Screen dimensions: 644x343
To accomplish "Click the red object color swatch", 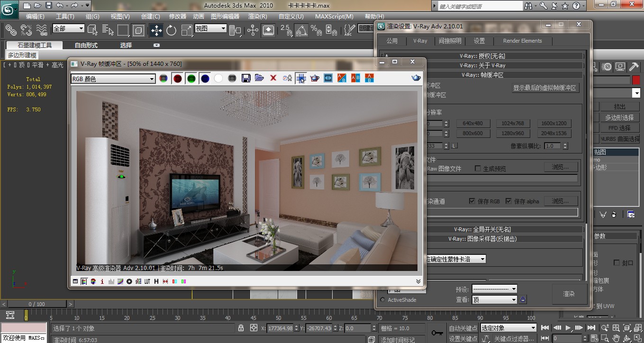I will pos(636,80).
